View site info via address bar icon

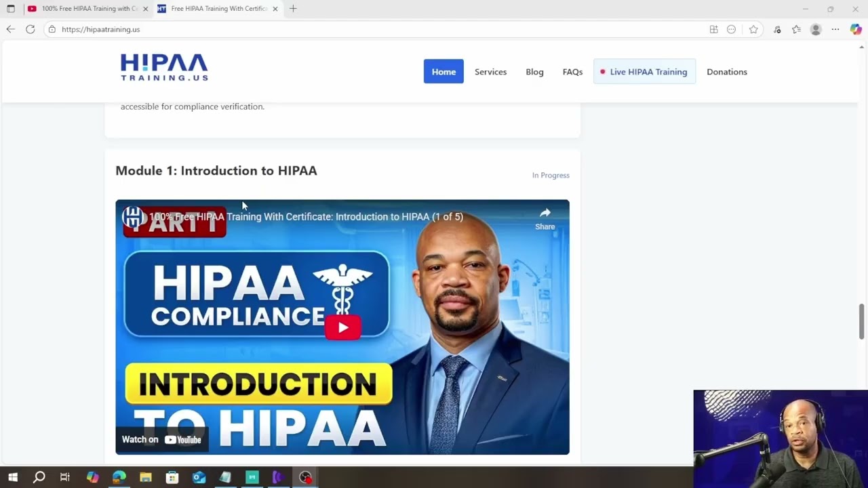52,29
